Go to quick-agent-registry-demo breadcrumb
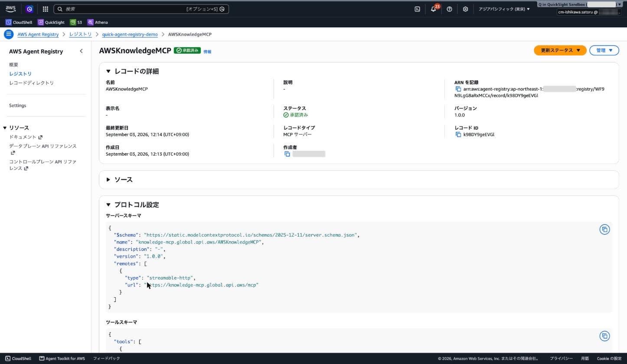 pos(130,34)
